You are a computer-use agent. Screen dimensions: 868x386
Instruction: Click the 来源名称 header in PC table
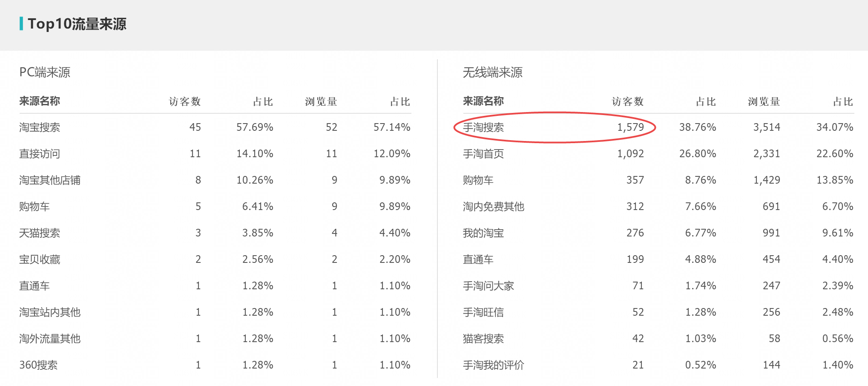pyautogui.click(x=40, y=101)
